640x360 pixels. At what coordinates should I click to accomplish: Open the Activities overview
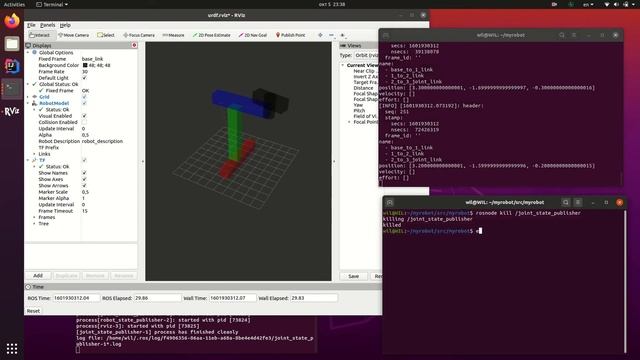14,4
